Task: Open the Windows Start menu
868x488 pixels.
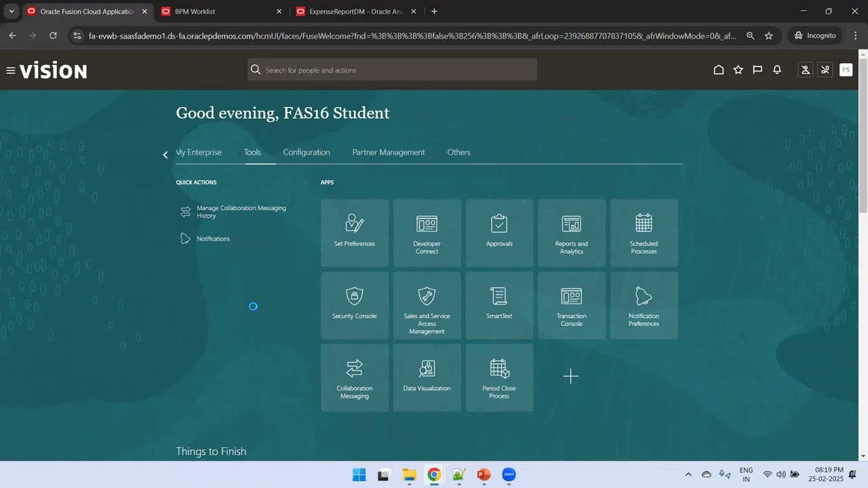Action: click(359, 474)
